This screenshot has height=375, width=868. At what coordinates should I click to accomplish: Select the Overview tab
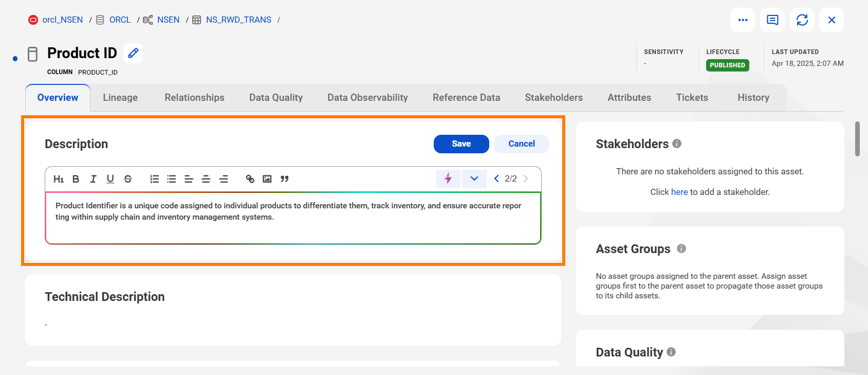pos(58,98)
